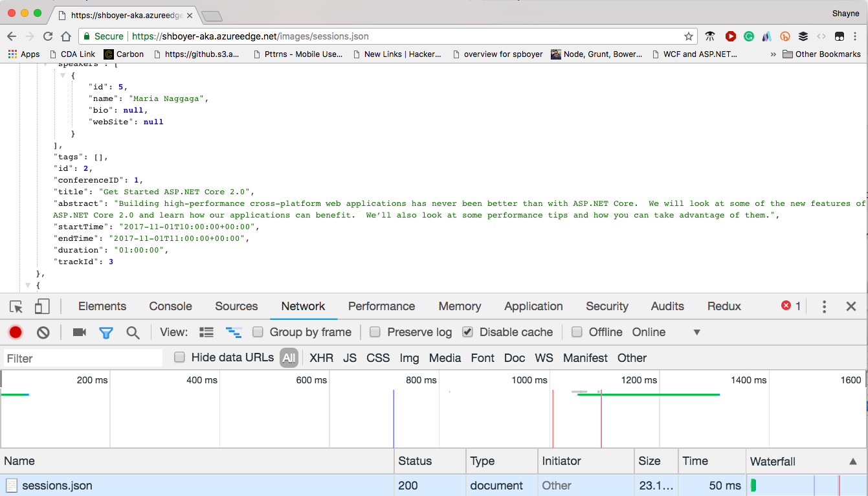The height and width of the screenshot is (496, 868).
Task: Filter requests by Font type
Action: tap(482, 358)
